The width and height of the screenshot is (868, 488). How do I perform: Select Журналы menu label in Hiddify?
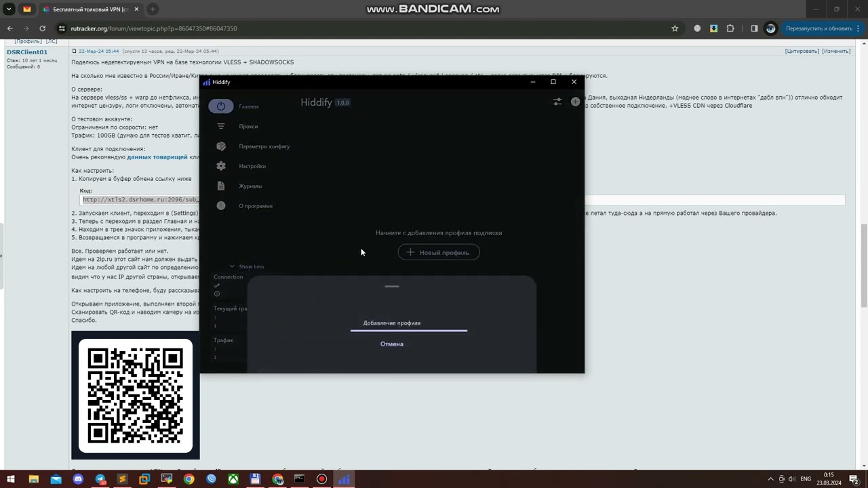[x=250, y=186]
